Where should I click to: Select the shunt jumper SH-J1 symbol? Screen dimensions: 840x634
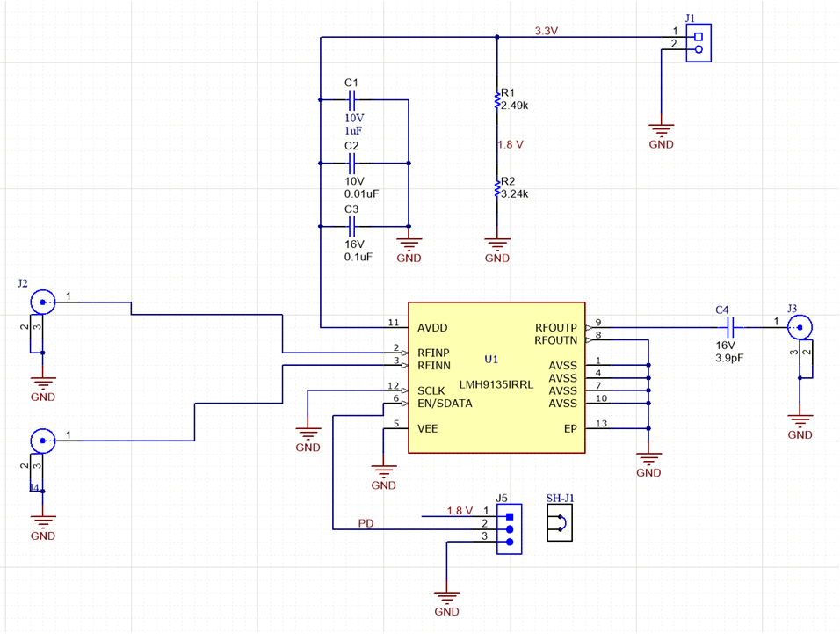tap(559, 522)
